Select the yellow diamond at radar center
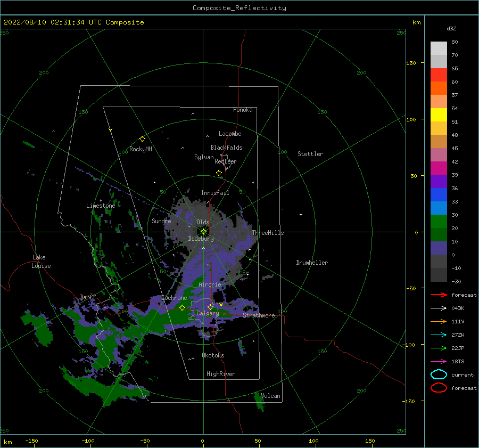The image size is (479, 448). 203,232
